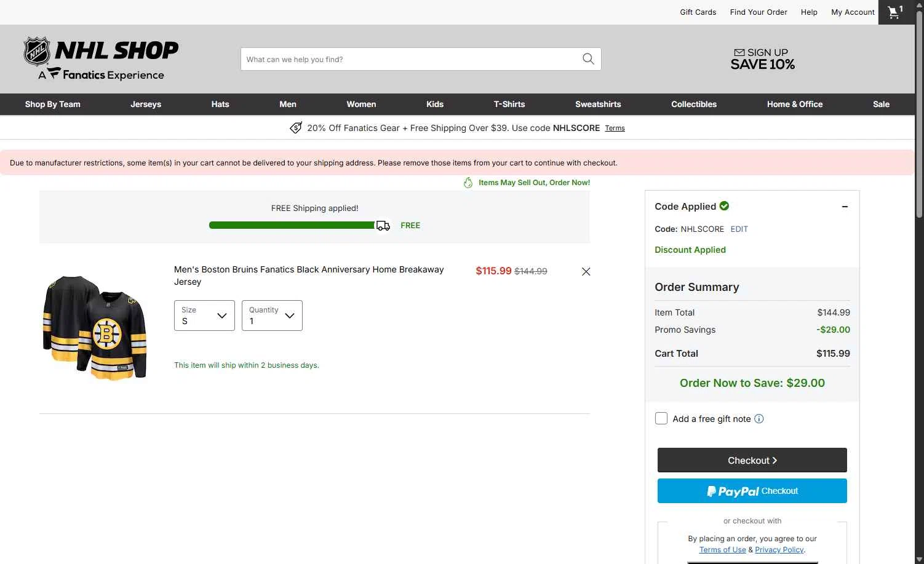
Task: Edit the NHLSCORE promo code
Action: 739,229
